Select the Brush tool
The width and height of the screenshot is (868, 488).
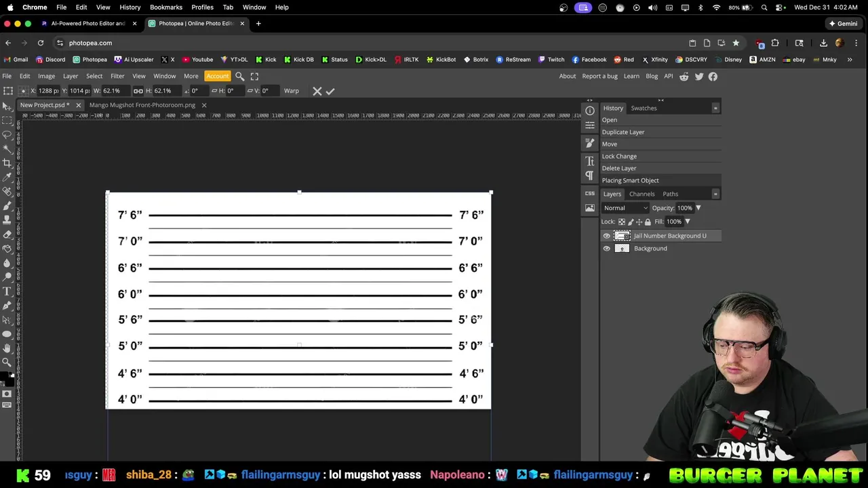click(7, 206)
